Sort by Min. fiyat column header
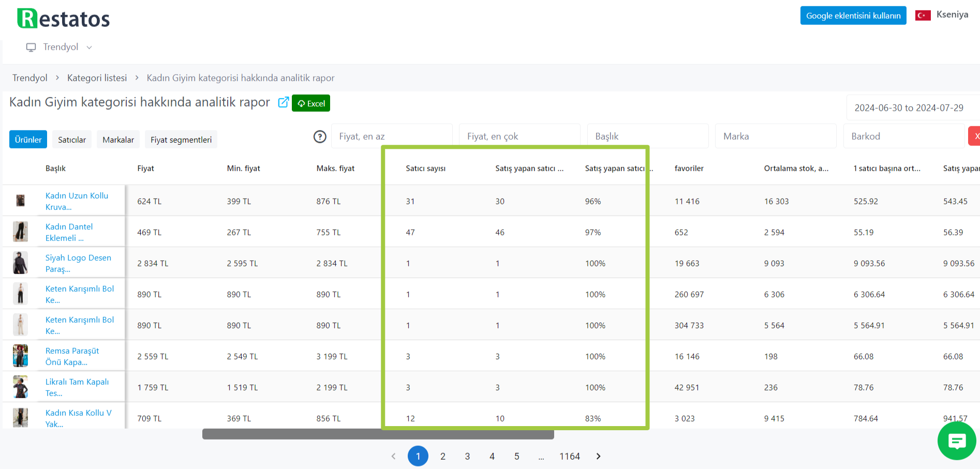The height and width of the screenshot is (469, 980). click(243, 169)
